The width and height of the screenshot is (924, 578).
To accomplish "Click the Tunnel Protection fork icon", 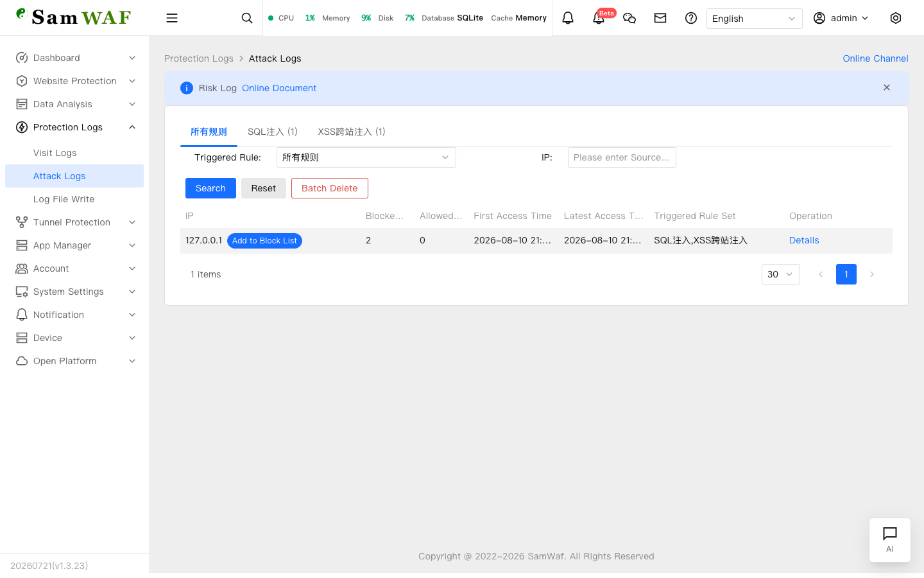I will 22,222.
